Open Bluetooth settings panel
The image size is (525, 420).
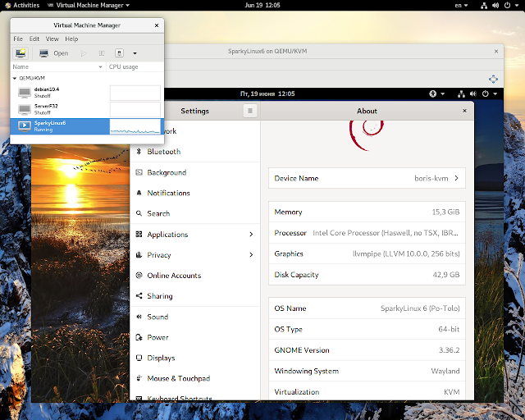(x=195, y=152)
